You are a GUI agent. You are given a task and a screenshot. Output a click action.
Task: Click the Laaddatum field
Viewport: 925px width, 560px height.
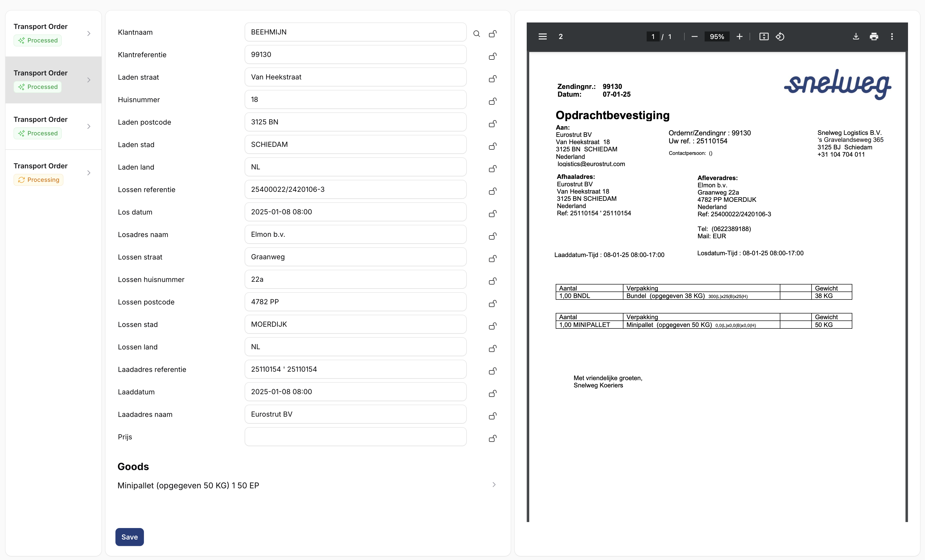point(356,391)
